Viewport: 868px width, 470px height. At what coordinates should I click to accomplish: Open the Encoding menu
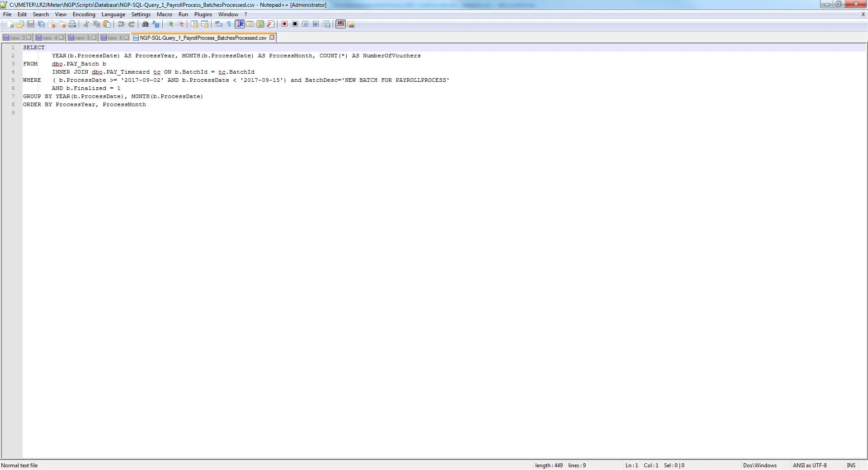(x=84, y=14)
